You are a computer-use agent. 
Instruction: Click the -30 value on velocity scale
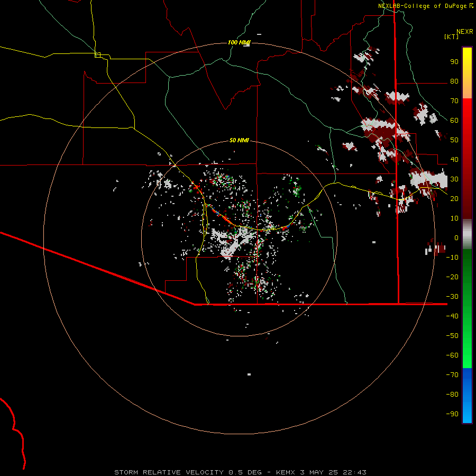(452, 297)
